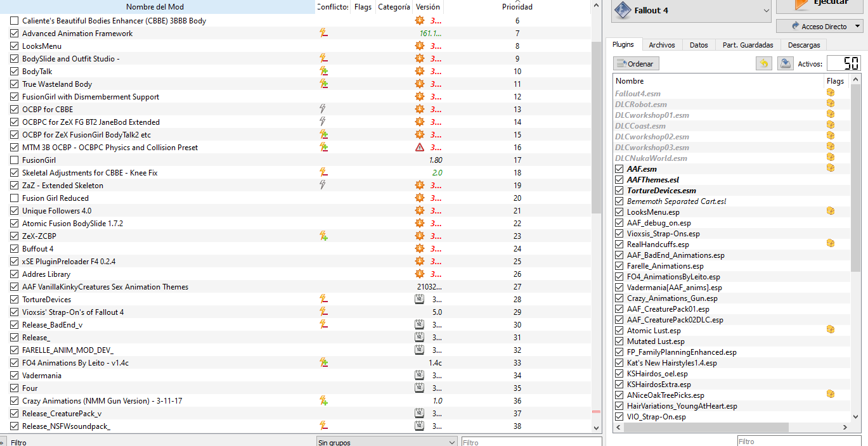
Task: Disable the Buffout 4 mod checkbox
Action: coord(15,249)
